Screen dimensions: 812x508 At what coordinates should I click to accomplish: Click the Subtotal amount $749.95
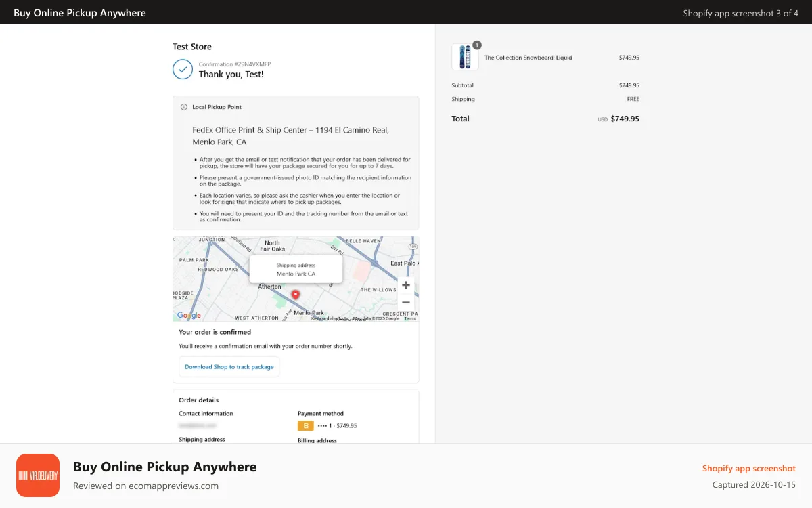click(629, 85)
